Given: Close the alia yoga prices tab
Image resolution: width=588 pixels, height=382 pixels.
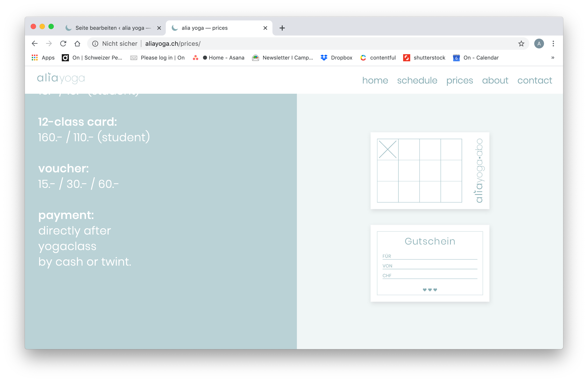Looking at the screenshot, I should (265, 28).
